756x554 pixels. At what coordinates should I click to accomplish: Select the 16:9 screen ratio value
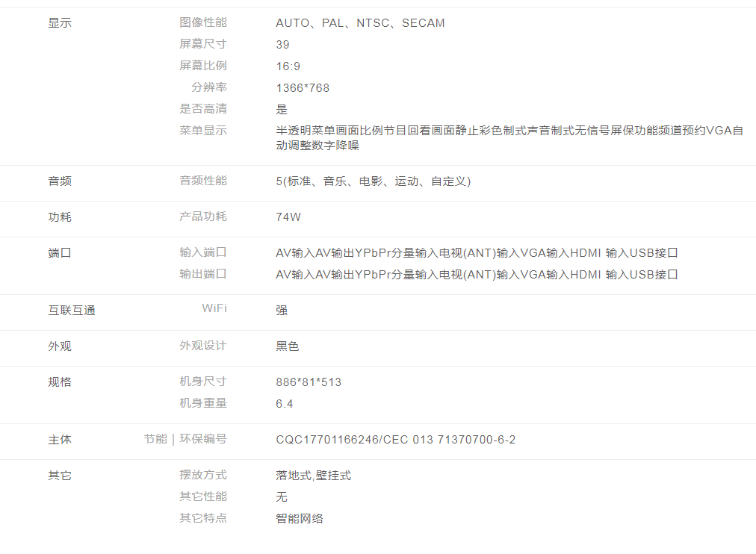pos(288,66)
